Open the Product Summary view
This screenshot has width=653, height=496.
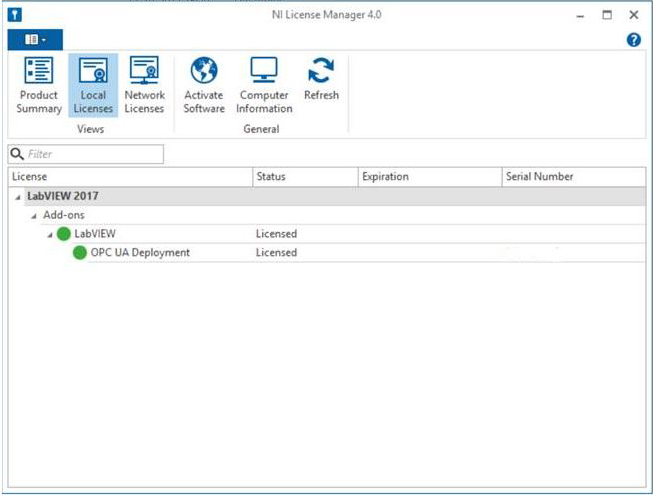click(x=39, y=85)
